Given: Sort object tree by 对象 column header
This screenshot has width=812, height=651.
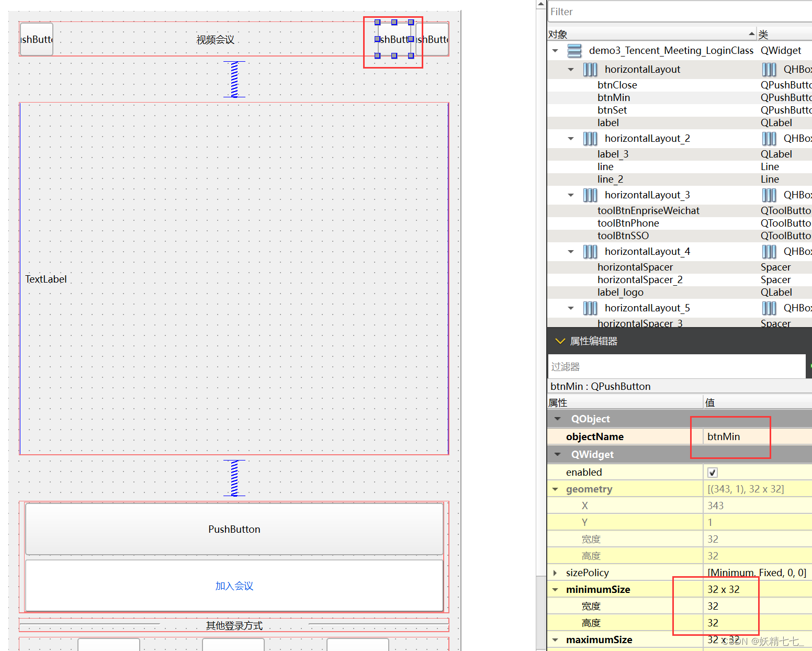Looking at the screenshot, I should 651,35.
